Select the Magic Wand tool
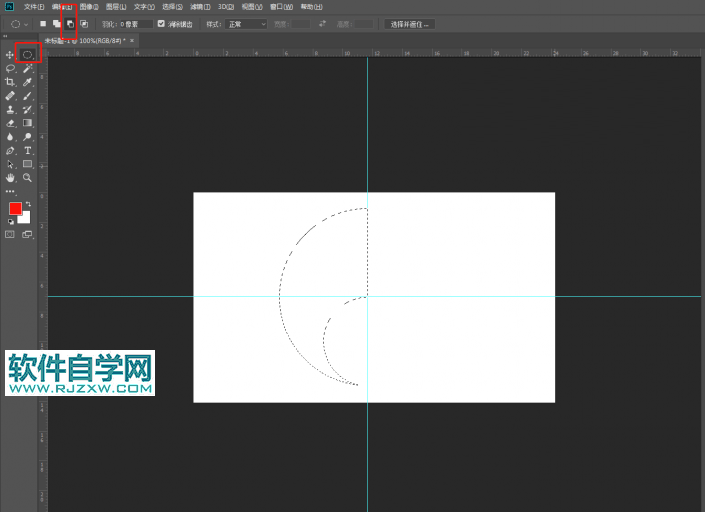705x512 pixels. pos(28,68)
